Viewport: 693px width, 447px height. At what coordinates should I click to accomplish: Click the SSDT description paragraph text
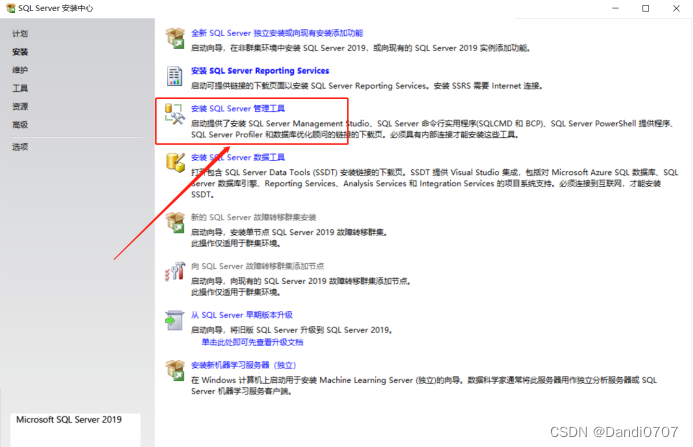434,183
